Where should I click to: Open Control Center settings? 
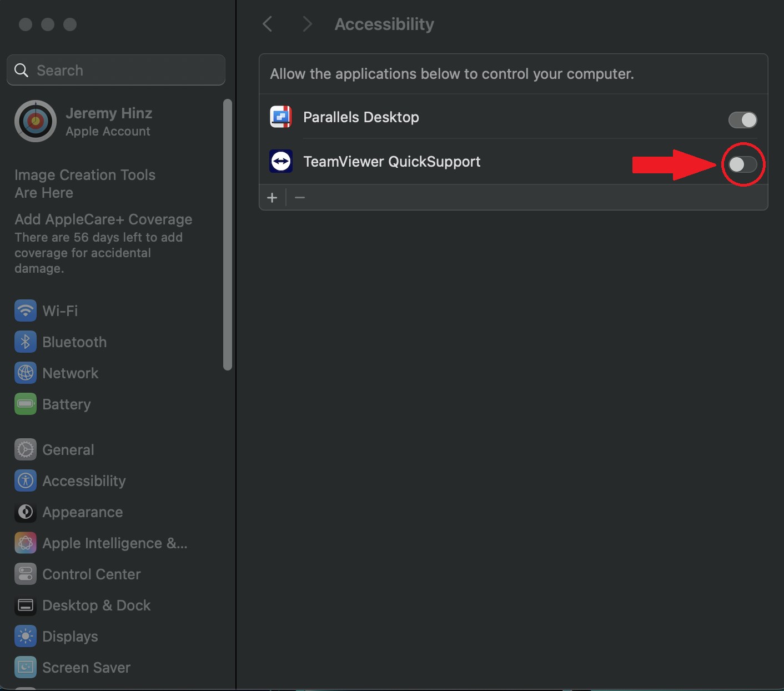pyautogui.click(x=26, y=574)
